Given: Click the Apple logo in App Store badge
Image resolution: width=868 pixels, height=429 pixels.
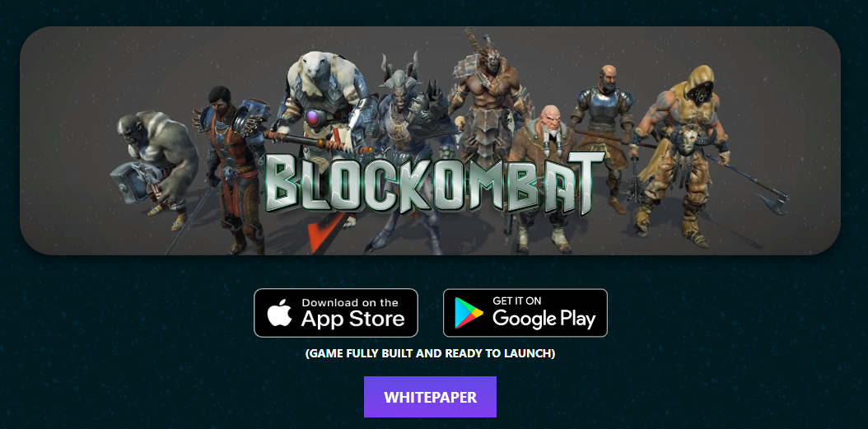Looking at the screenshot, I should tap(279, 313).
